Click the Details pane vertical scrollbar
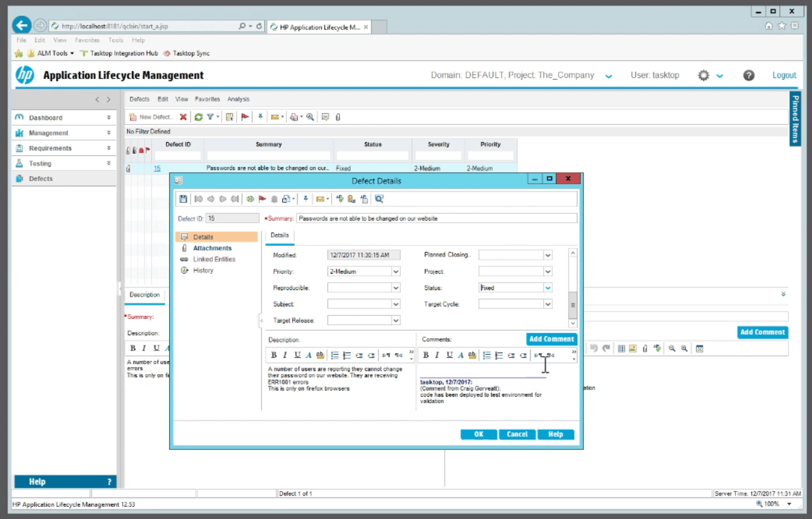The image size is (812, 519). [573, 288]
